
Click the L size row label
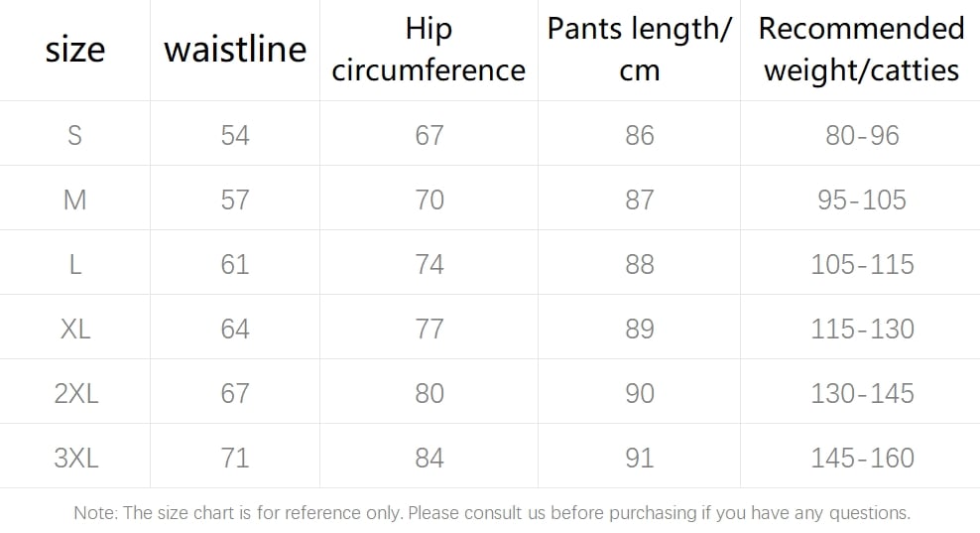[75, 264]
